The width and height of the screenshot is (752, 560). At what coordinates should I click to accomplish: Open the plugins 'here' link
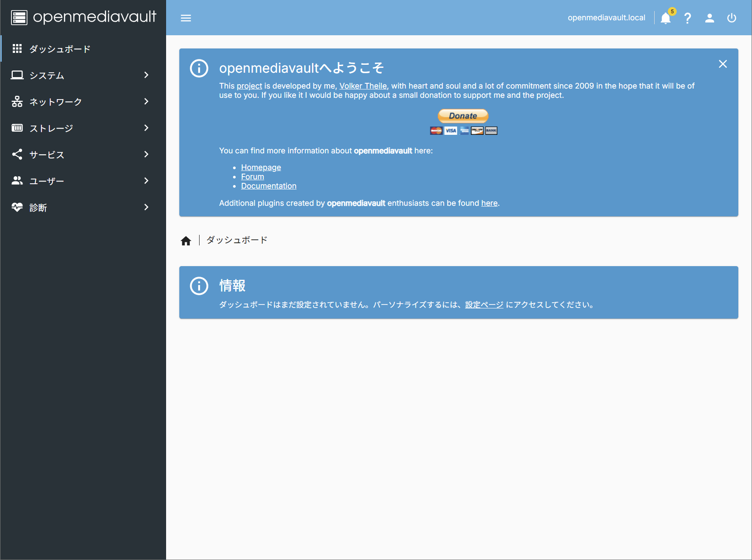[x=489, y=203]
